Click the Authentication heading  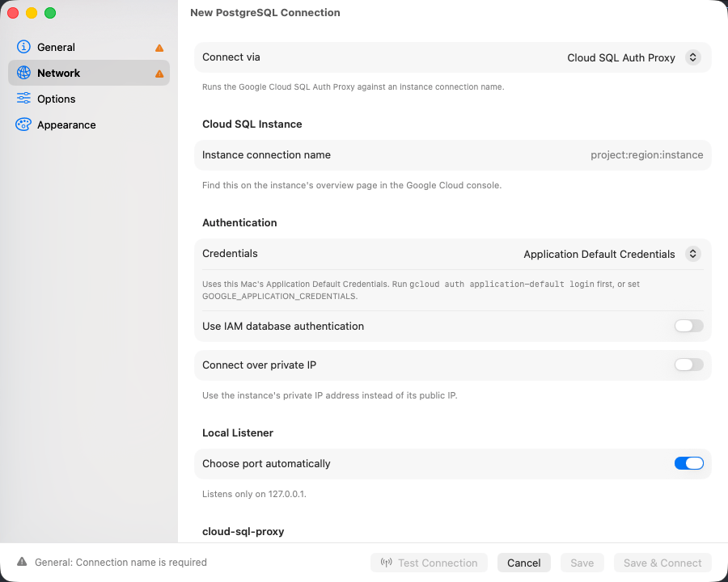pyautogui.click(x=239, y=223)
